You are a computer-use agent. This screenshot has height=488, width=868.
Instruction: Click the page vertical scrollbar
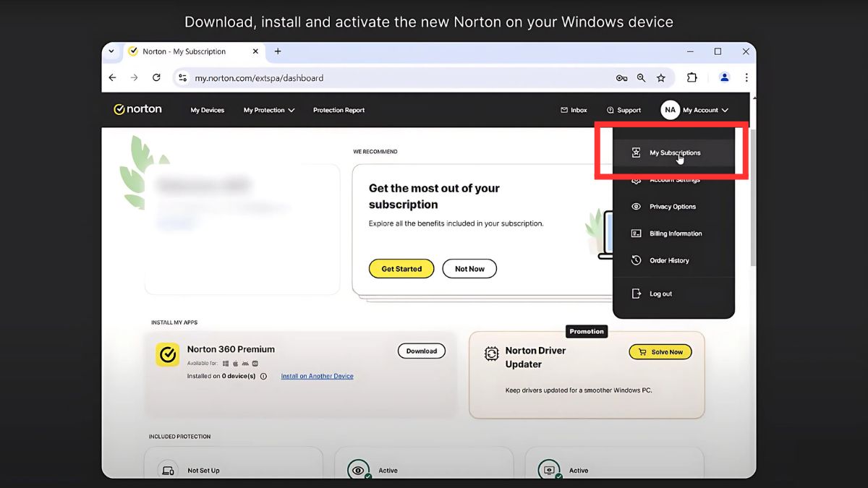point(753,197)
